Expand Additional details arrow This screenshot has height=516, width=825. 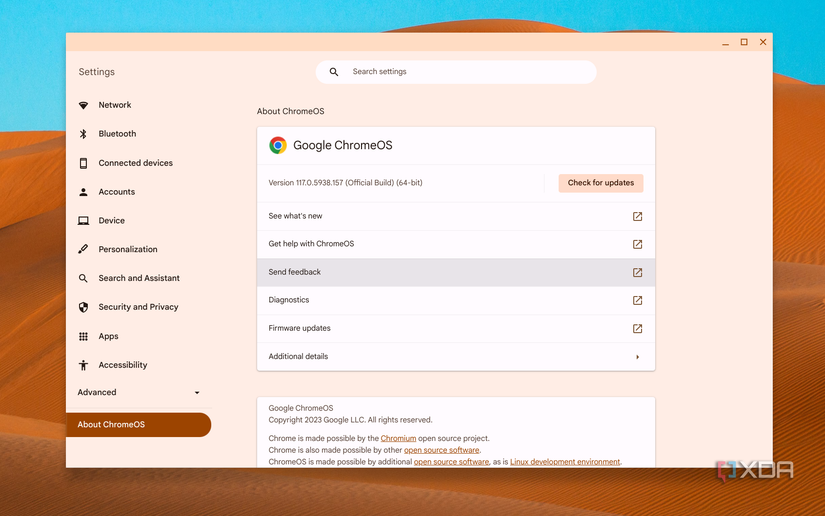coord(637,357)
